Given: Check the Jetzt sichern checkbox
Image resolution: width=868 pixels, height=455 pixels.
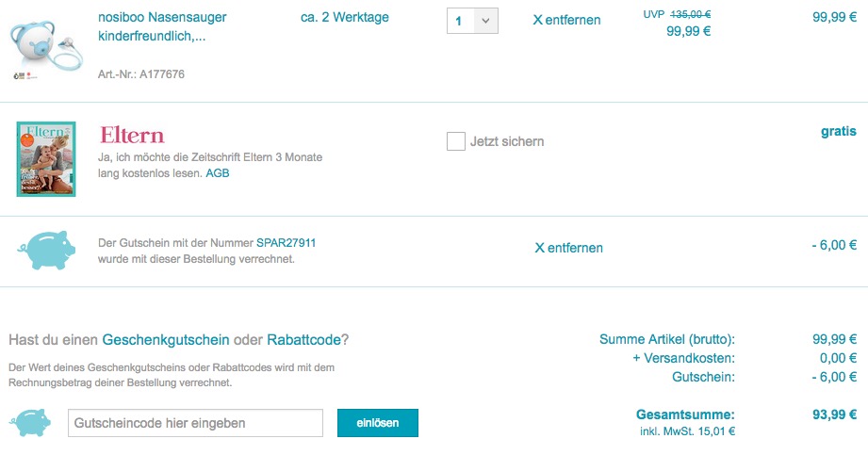Looking at the screenshot, I should pos(455,141).
